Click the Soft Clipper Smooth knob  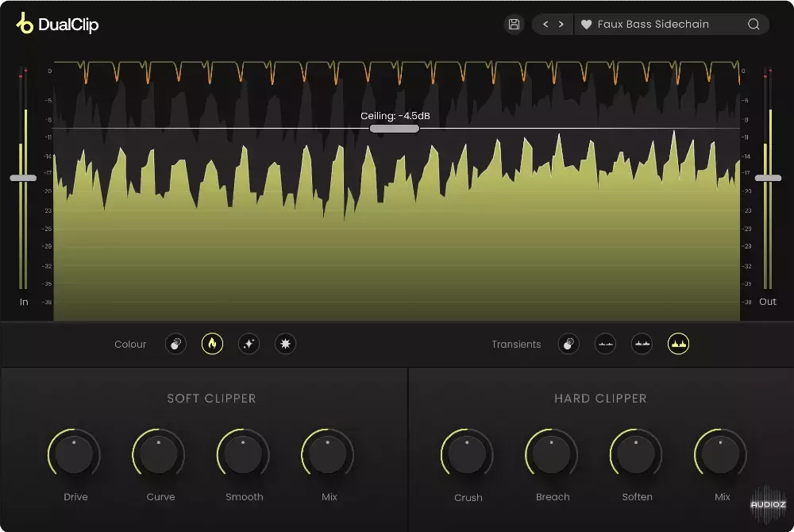pos(243,454)
